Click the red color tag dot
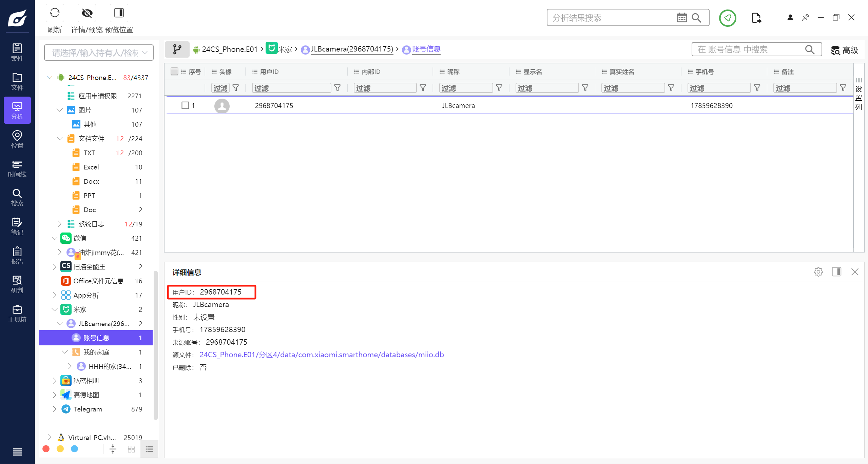This screenshot has width=868, height=464. (46, 449)
